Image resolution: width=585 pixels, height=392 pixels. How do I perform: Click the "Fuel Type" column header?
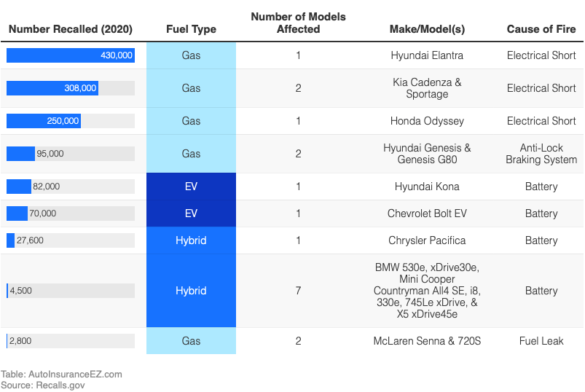point(191,29)
